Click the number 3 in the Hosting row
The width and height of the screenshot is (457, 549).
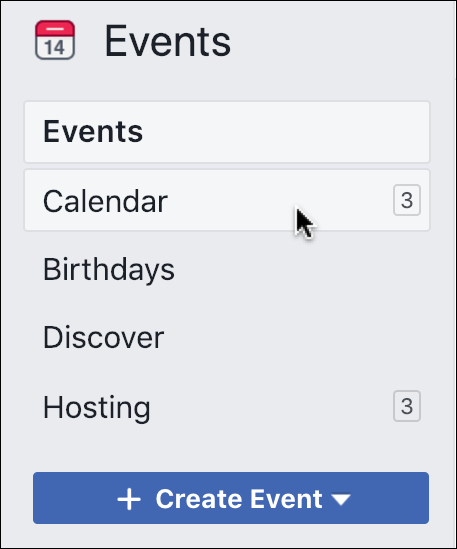point(407,406)
